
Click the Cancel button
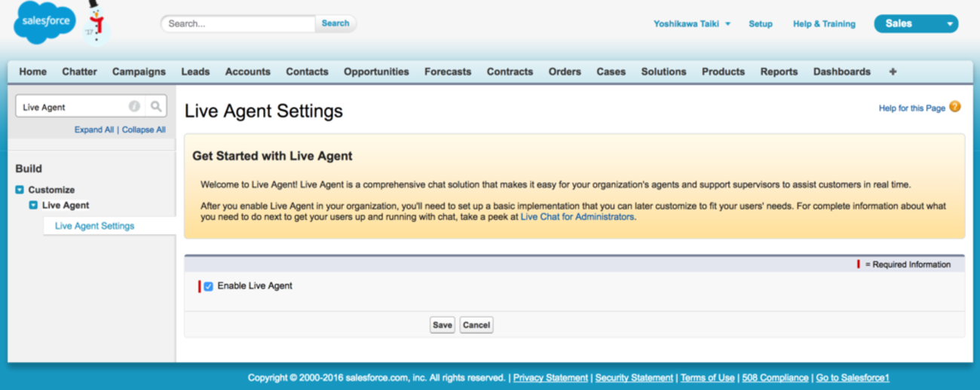point(476,325)
